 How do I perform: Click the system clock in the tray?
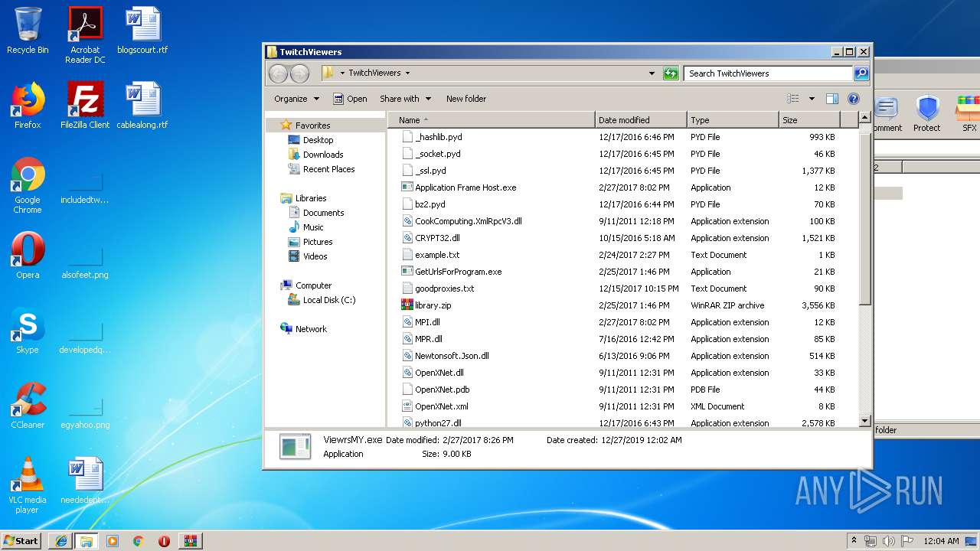click(941, 541)
